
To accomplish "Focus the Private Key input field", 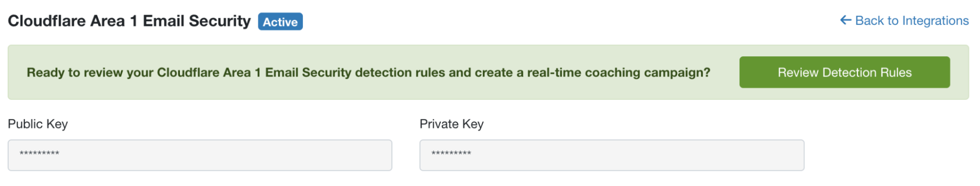I will click(612, 155).
